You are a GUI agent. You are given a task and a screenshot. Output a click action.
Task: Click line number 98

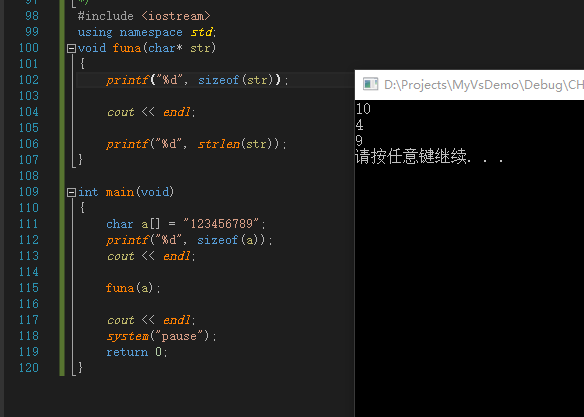(32, 16)
